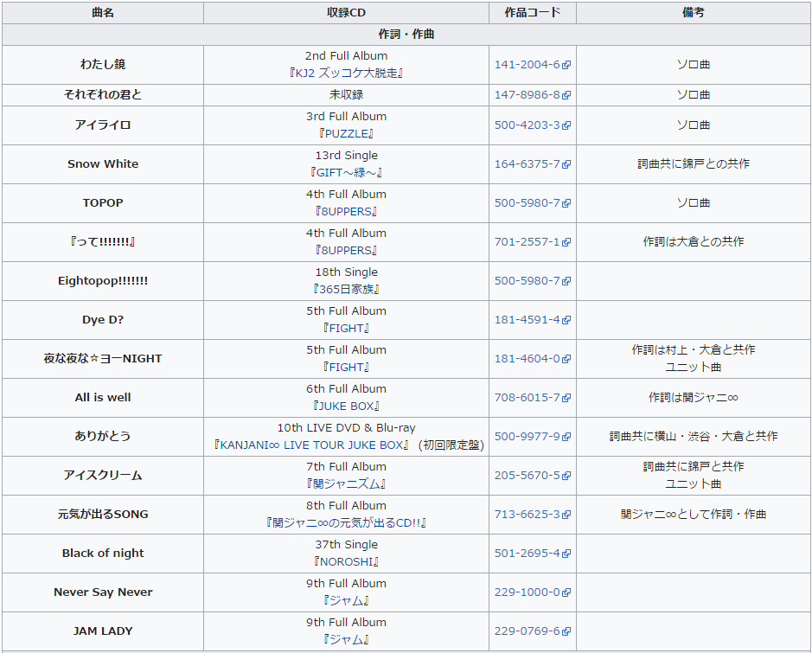Open the KJ2 ズッコケ大脱走 album link
This screenshot has height=653, width=812.
coord(346,73)
